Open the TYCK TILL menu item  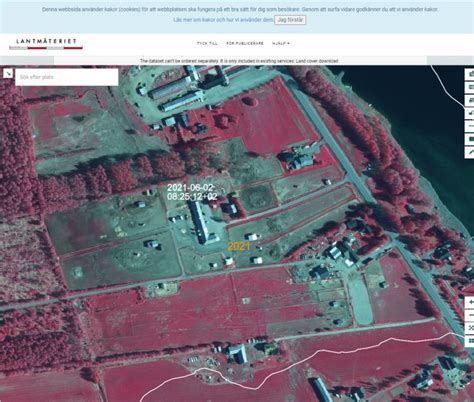(207, 43)
